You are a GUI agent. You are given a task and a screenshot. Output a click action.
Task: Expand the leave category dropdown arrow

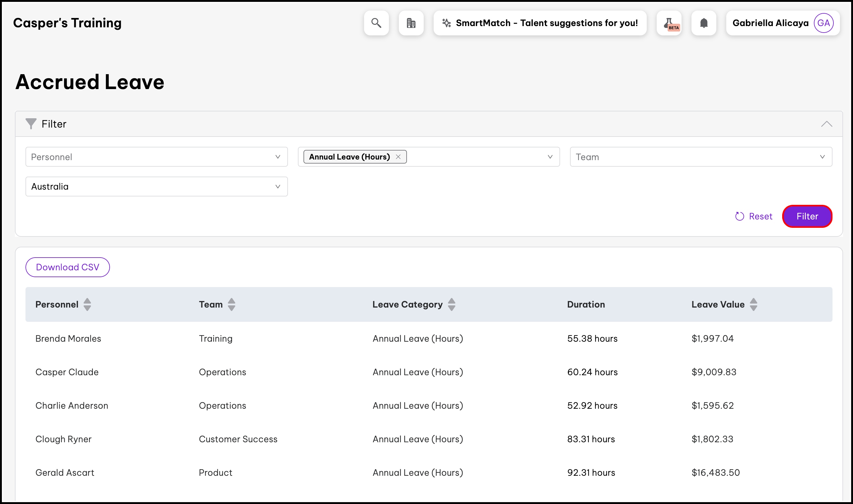coord(550,157)
